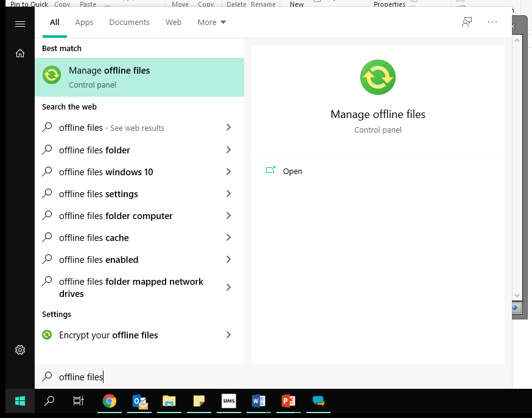Click the magnifier icon beside the search box

coord(47,376)
